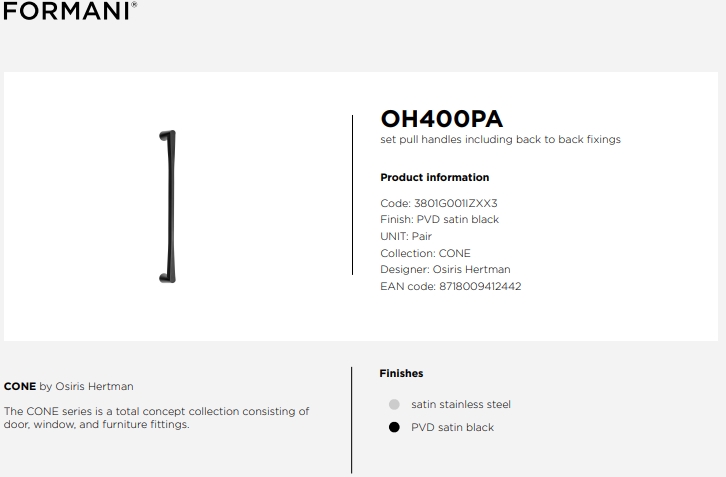Click Designer: Osiris Hertman line
Viewport: 726px width, 477px height.
pyautogui.click(x=445, y=270)
